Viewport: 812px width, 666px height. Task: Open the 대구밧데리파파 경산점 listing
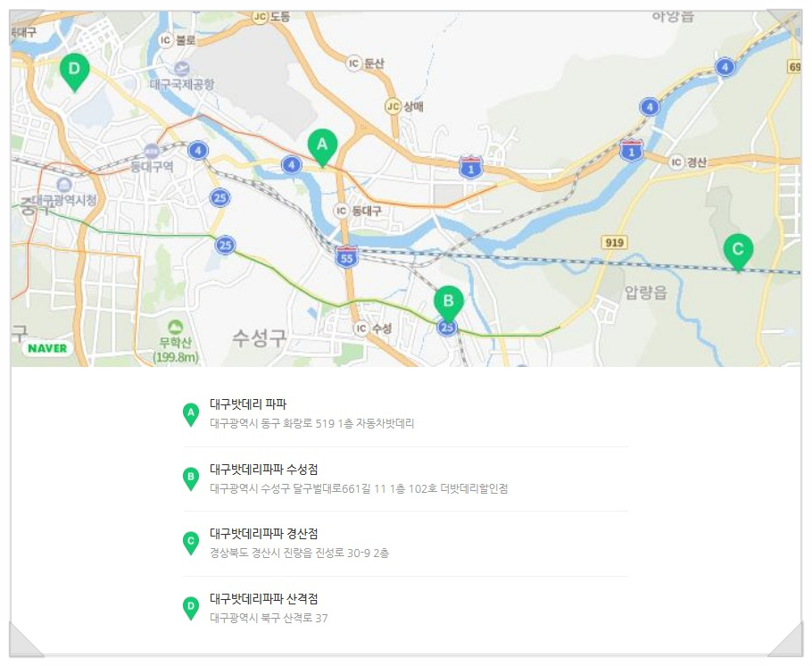click(263, 534)
